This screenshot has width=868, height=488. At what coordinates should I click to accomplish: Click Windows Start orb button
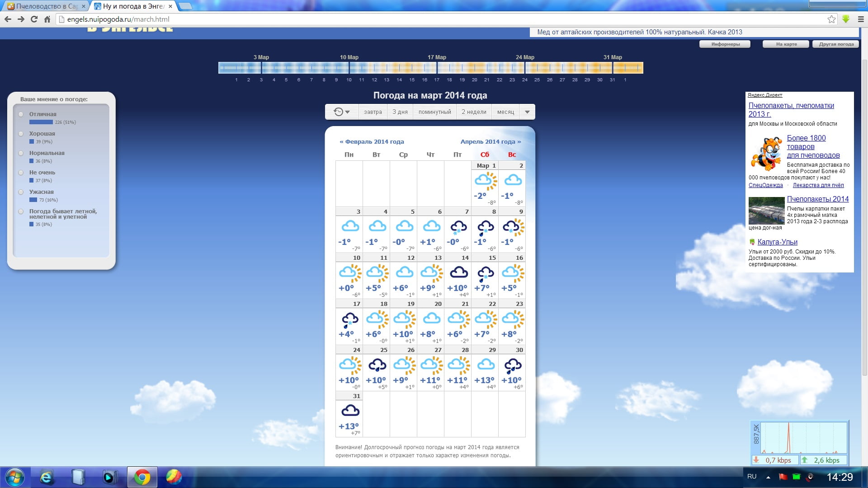[x=14, y=477]
